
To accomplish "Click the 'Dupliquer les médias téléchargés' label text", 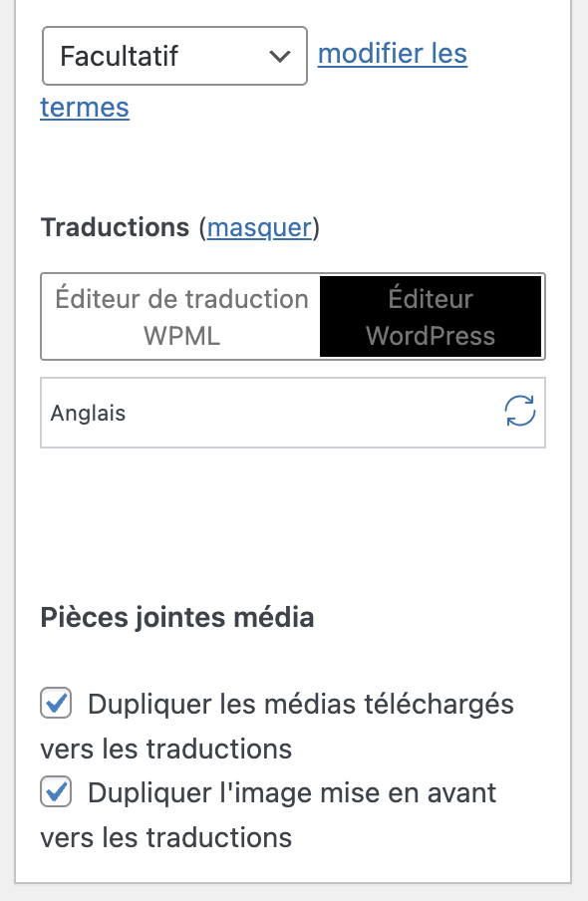I will pos(301,704).
